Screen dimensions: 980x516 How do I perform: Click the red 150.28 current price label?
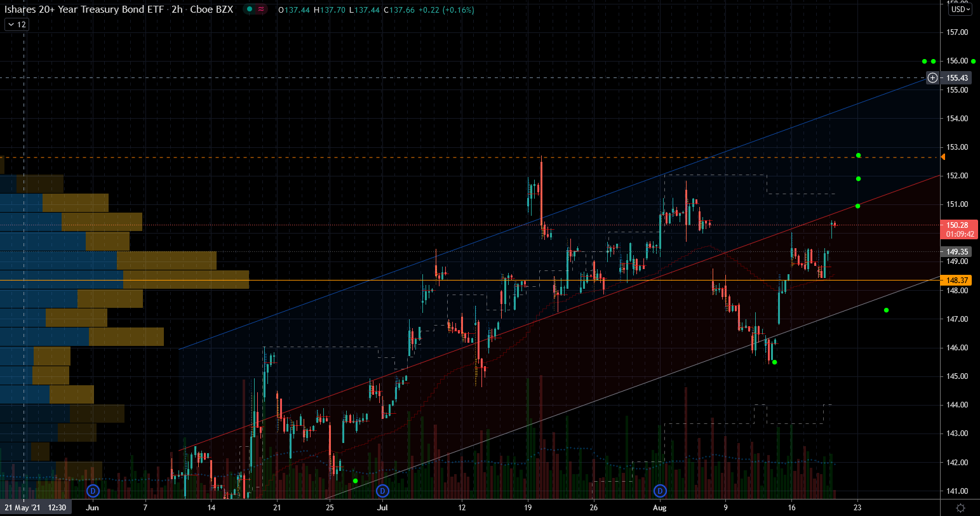(958, 225)
